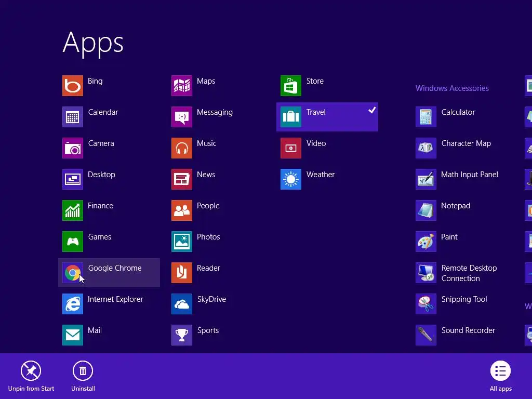This screenshot has width=532, height=399.
Task: Open the Bing app icon
Action: pos(73,86)
